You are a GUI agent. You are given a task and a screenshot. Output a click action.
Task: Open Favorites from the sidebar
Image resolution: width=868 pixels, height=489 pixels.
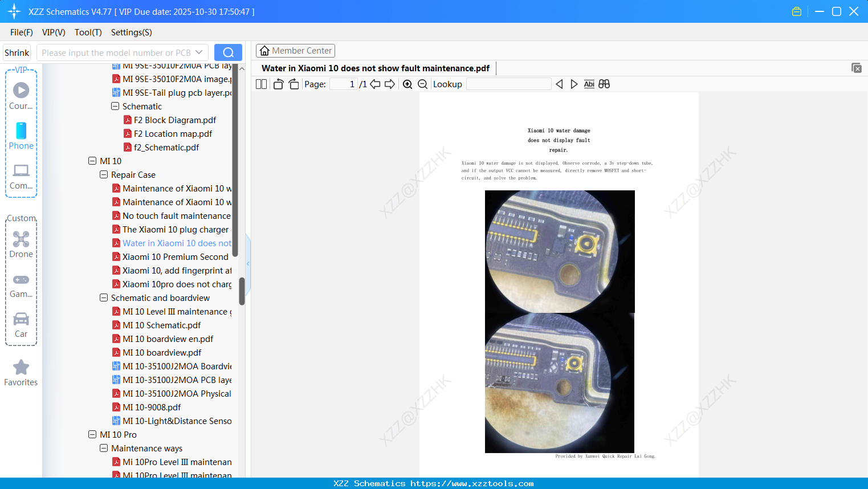pyautogui.click(x=21, y=373)
